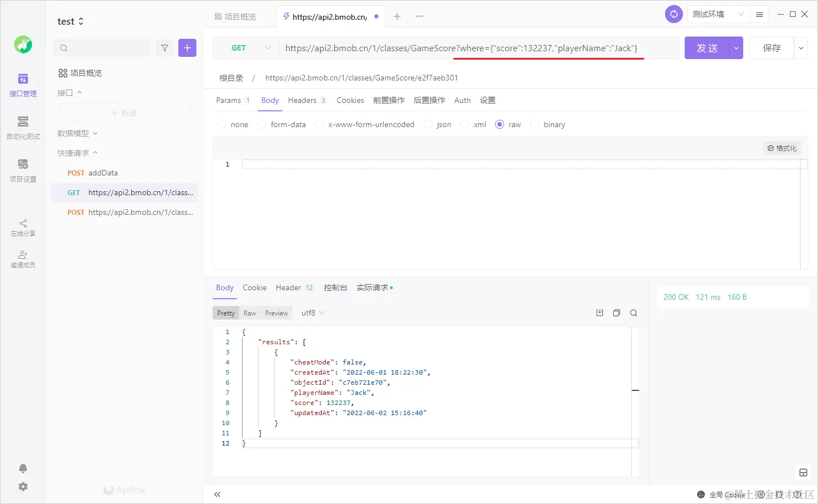Collapse the 接口 section
The height and width of the screenshot is (504, 818).
[x=70, y=92]
